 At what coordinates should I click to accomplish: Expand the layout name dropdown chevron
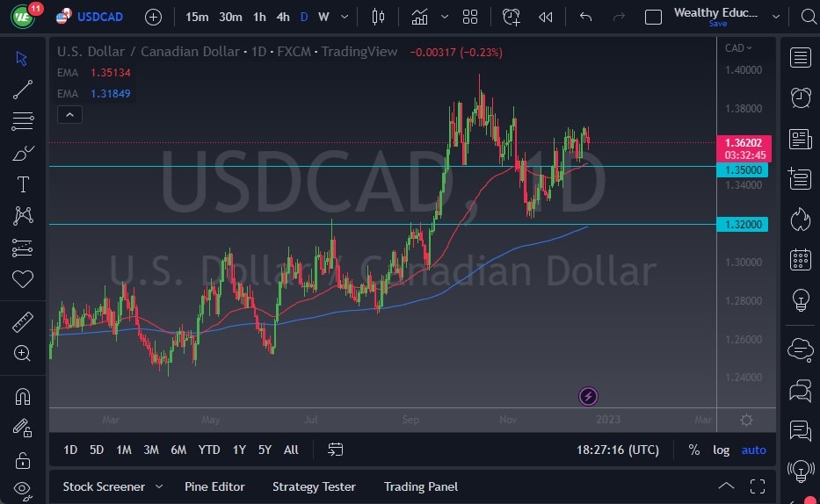point(776,18)
